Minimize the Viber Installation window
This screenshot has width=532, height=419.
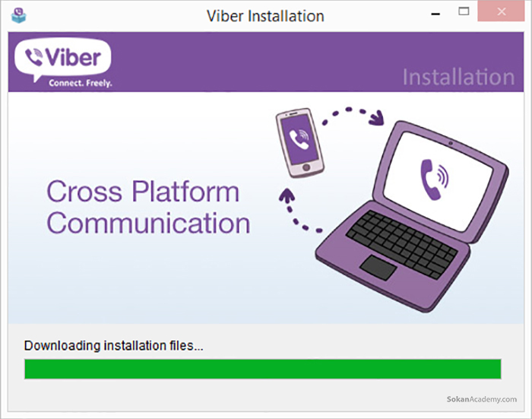point(435,14)
